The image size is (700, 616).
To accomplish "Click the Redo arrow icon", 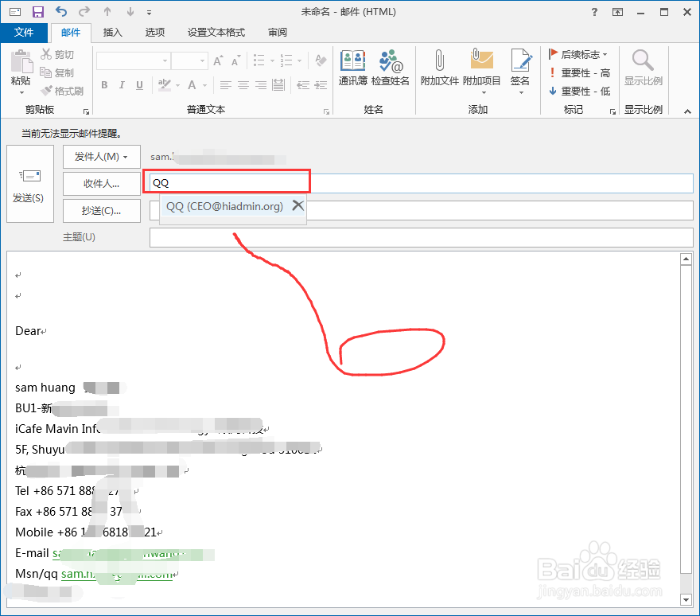I will coord(84,12).
